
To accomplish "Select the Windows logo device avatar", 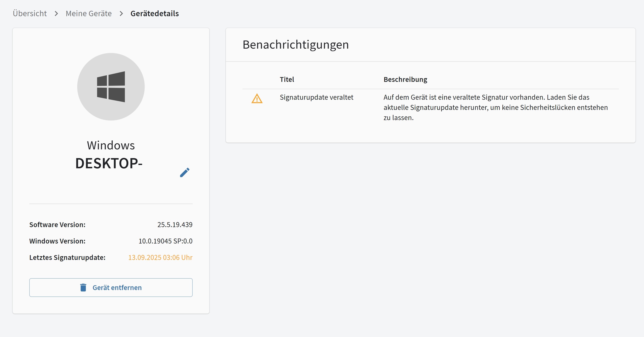I will pyautogui.click(x=111, y=86).
